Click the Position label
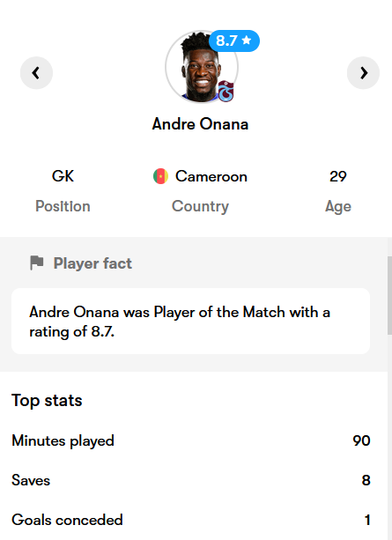Image resolution: width=392 pixels, height=540 pixels. [x=63, y=206]
